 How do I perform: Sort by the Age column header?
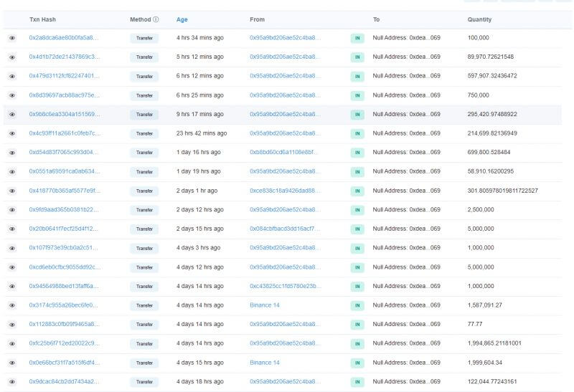click(x=182, y=20)
